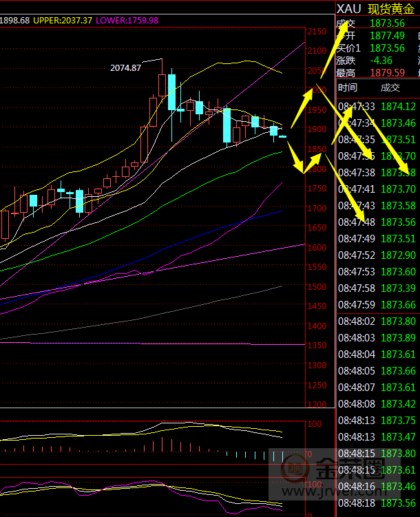Viewport: 420px width, 517px height.
Task: Select the LOWER:1759.98 band indicator label
Action: (127, 21)
